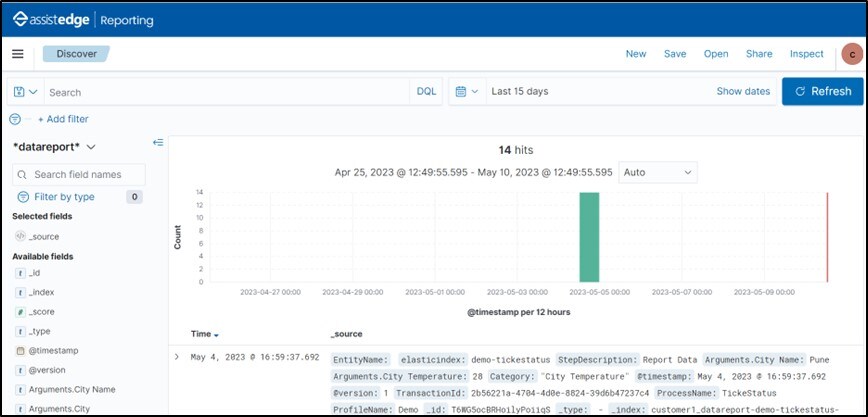Open the calendar quick date picker
The image size is (868, 417).
(x=467, y=91)
